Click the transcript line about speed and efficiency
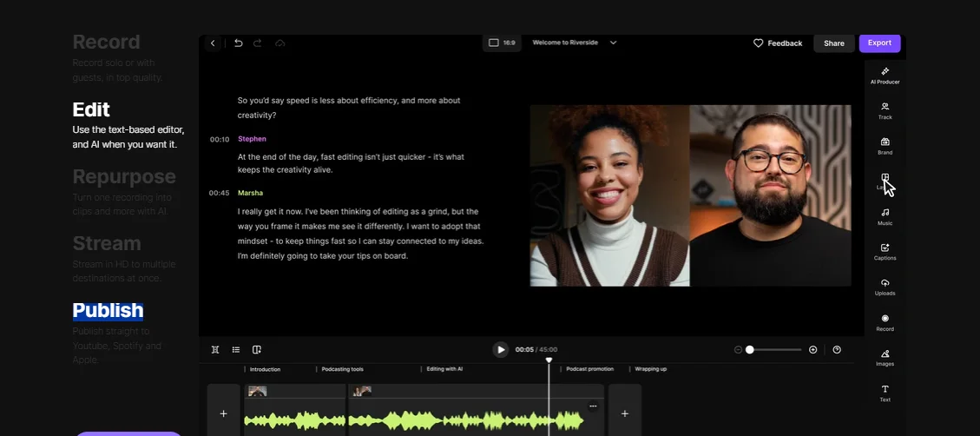Viewport: 980px width, 436px height. coord(349,109)
